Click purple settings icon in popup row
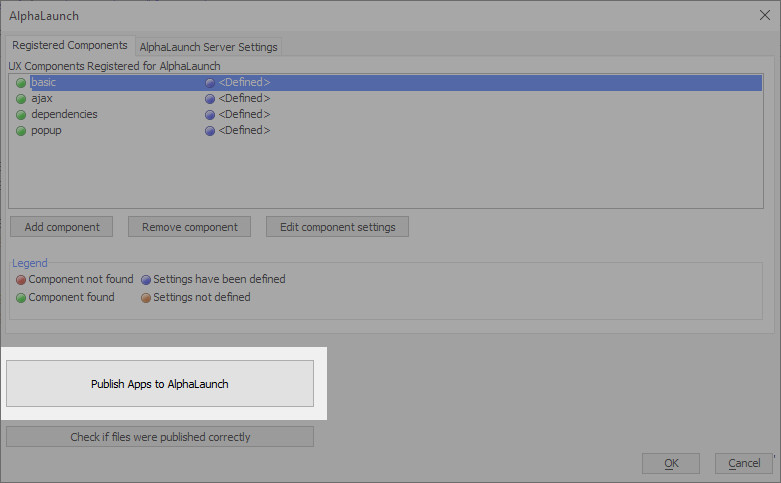Viewport: 781px width, 483px height. pyautogui.click(x=210, y=131)
